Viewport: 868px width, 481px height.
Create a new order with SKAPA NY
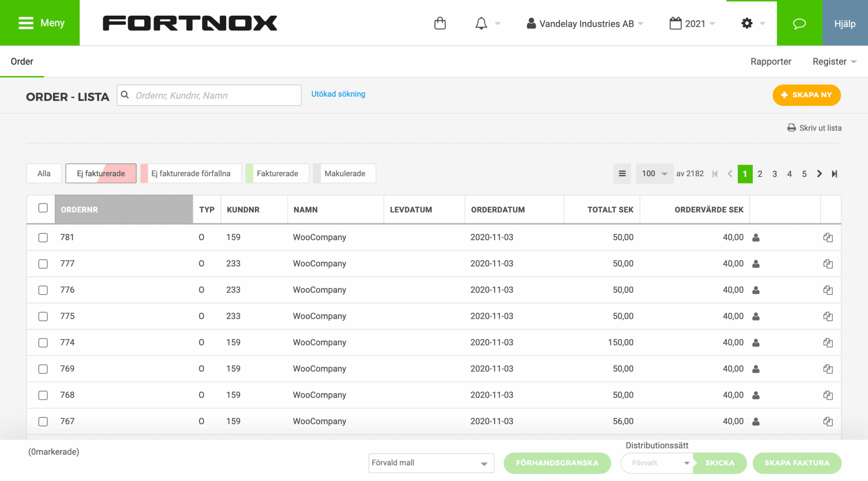[806, 95]
